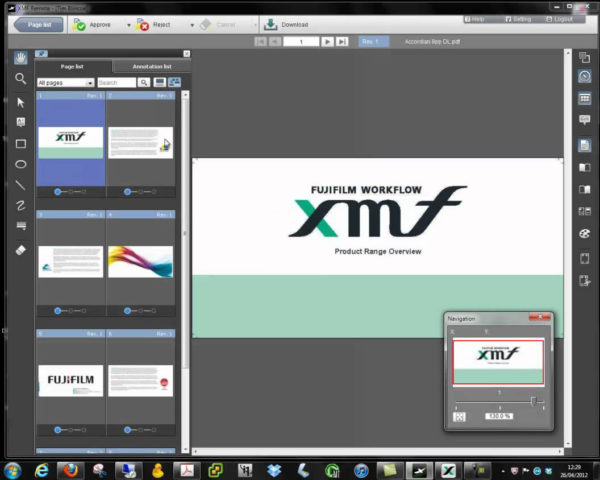The width and height of the screenshot is (600, 480).
Task: Select the Arrow pointer tool
Action: point(21,102)
